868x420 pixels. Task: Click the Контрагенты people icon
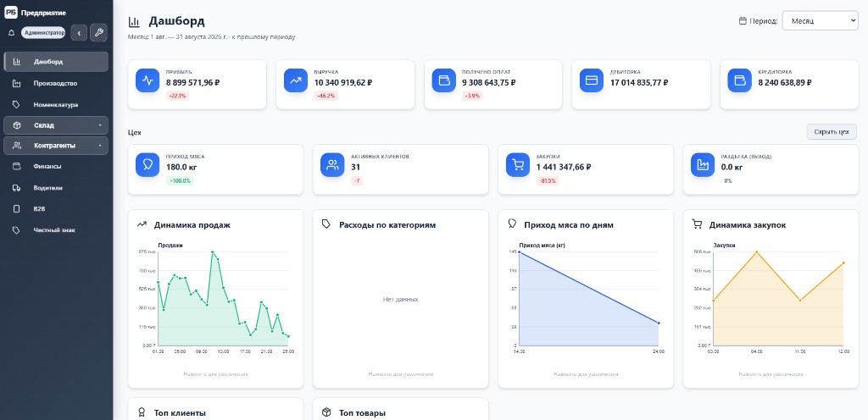17,146
